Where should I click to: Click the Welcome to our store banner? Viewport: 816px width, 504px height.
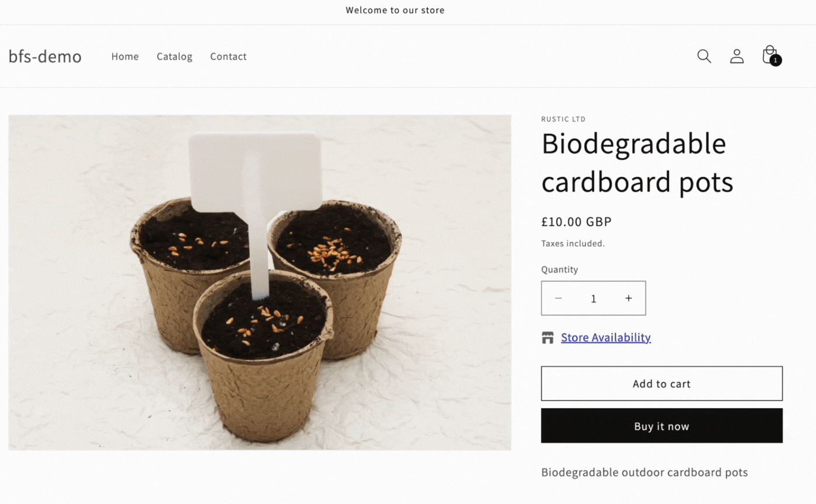[395, 10]
